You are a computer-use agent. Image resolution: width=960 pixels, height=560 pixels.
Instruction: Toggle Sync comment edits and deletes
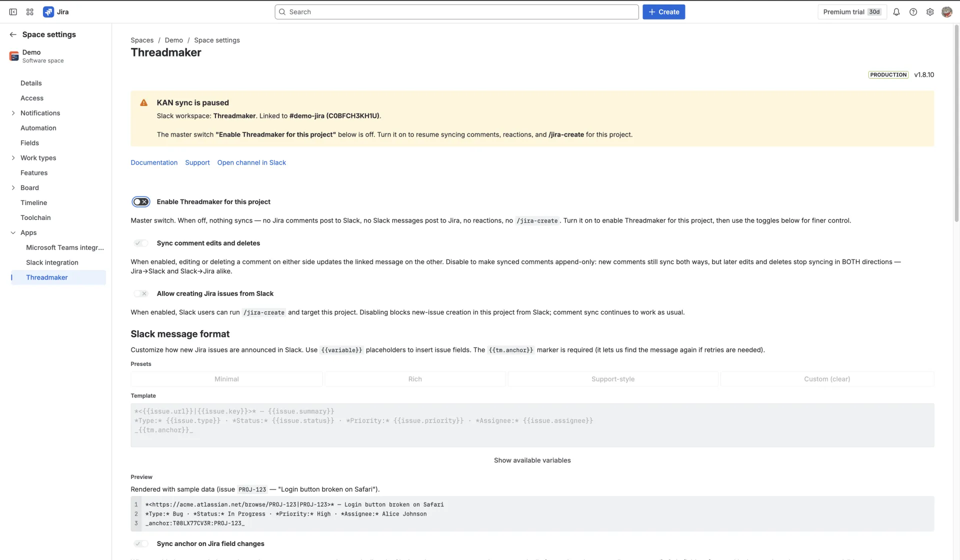coord(141,243)
